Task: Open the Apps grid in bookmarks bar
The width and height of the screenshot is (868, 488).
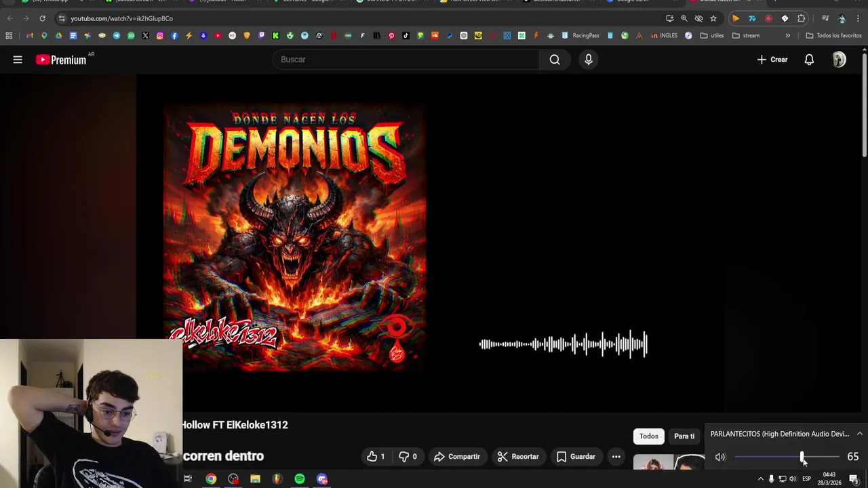Action: click(x=9, y=35)
